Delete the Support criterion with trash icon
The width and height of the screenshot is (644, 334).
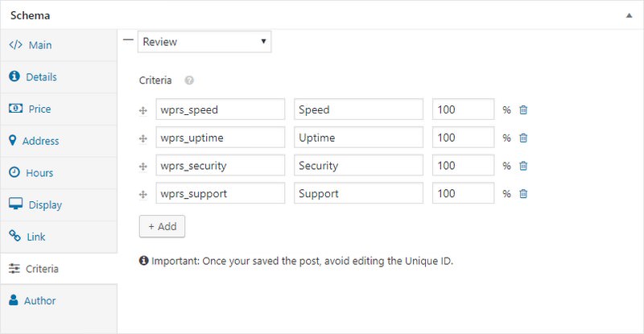point(523,193)
